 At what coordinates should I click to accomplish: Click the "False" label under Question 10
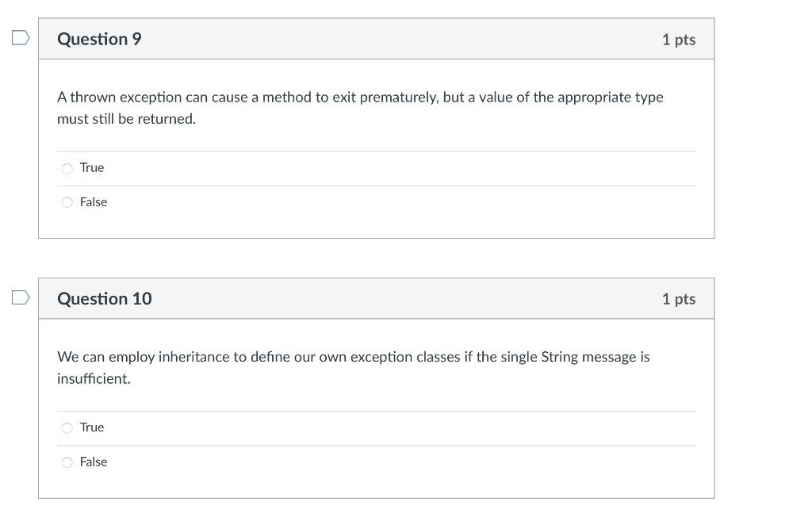point(94,462)
